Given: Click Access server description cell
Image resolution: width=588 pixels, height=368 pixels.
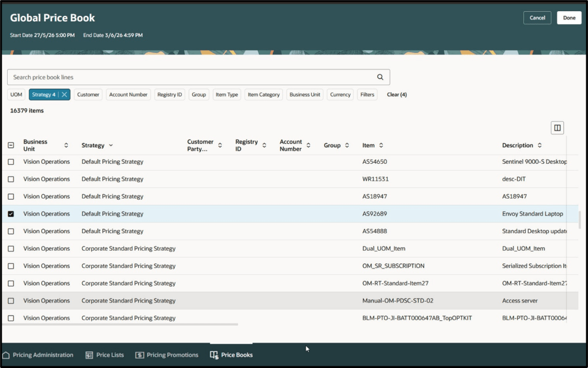Looking at the screenshot, I should coord(520,301).
